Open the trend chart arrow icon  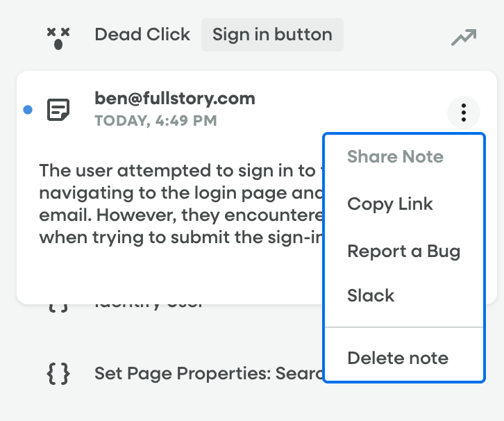click(x=463, y=38)
